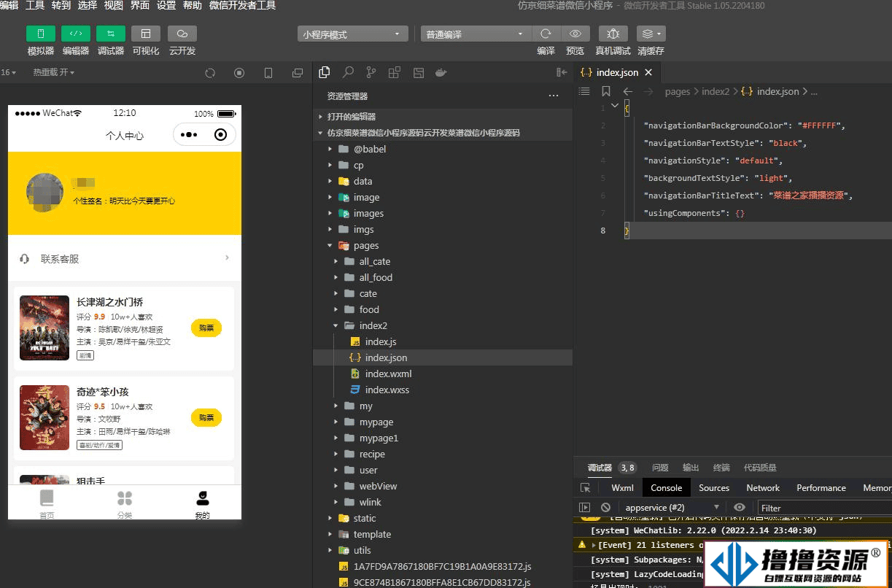Click 购票 for 长津湖之水门桥
Viewport: 892px width, 588px height.
pos(206,328)
